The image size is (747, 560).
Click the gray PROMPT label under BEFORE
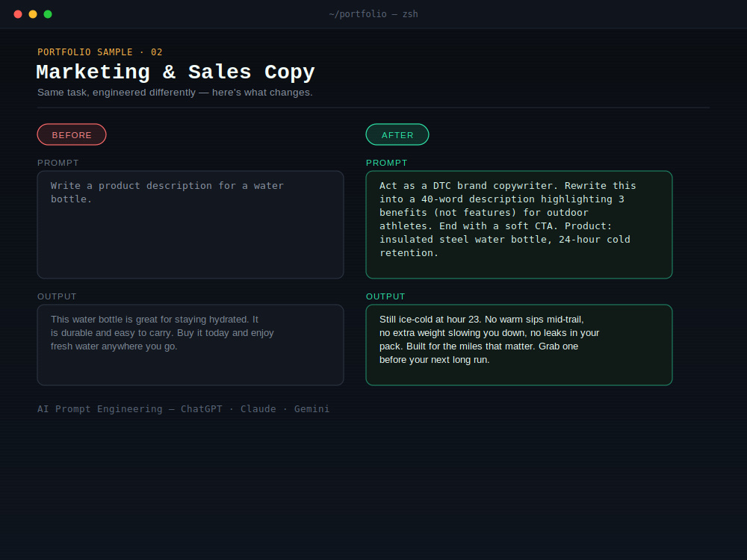[x=58, y=163]
